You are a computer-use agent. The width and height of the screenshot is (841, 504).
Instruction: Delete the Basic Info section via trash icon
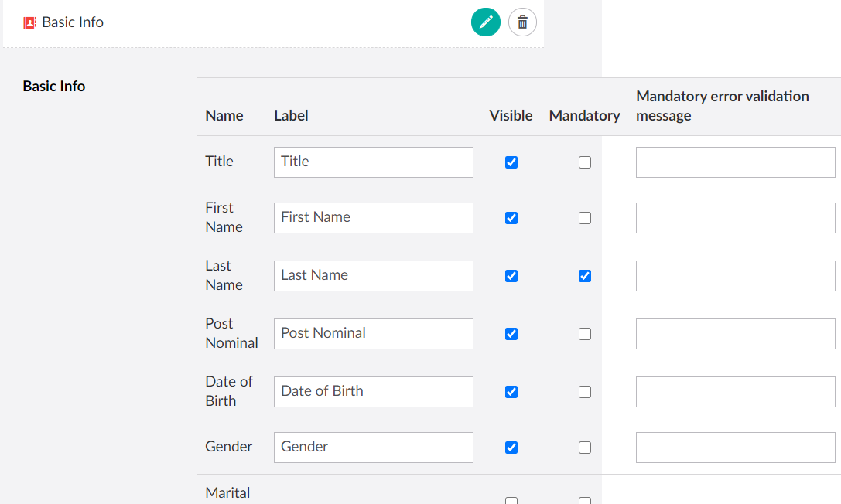[522, 22]
